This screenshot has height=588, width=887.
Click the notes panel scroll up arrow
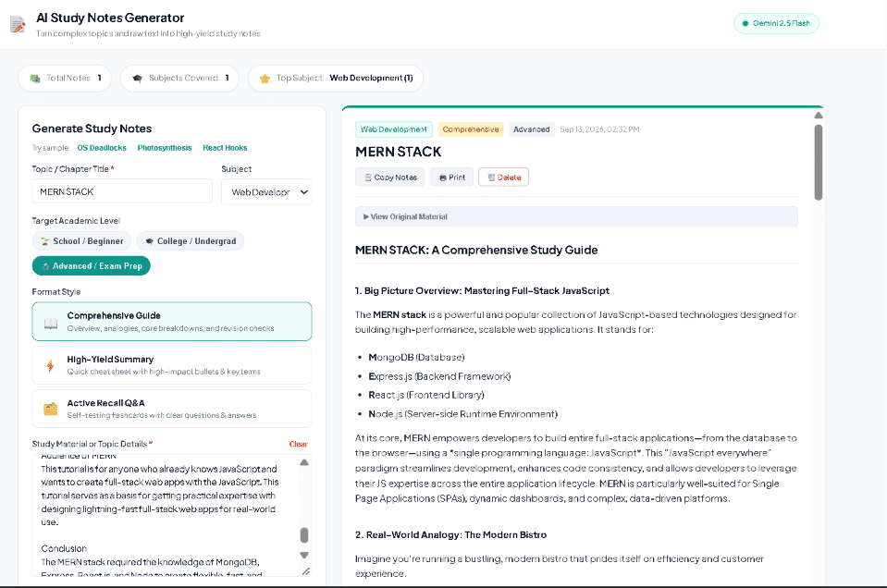[x=818, y=116]
